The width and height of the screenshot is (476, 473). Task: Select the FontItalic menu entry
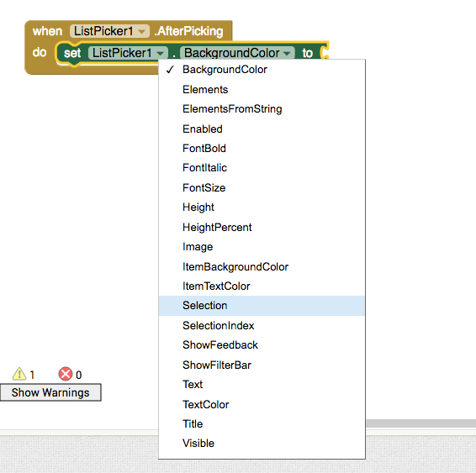pos(262,168)
